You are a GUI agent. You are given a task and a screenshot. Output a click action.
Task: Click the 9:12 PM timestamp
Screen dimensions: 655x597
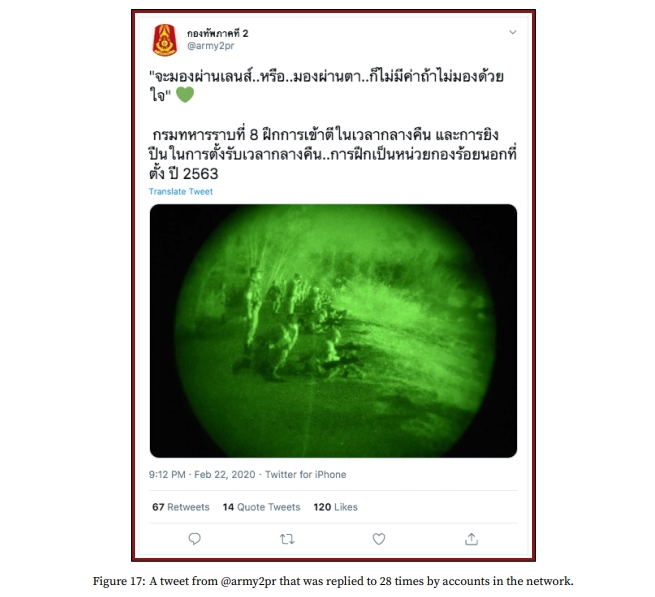tap(167, 475)
